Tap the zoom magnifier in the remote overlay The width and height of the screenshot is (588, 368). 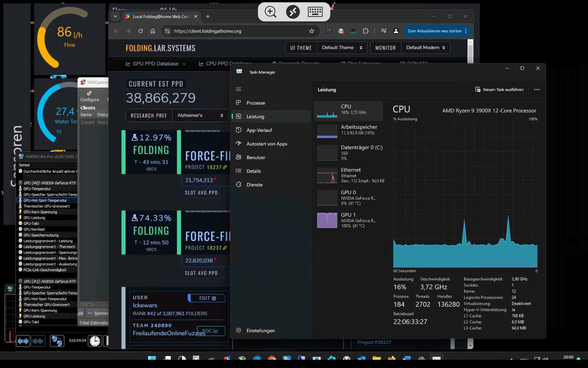[270, 12]
